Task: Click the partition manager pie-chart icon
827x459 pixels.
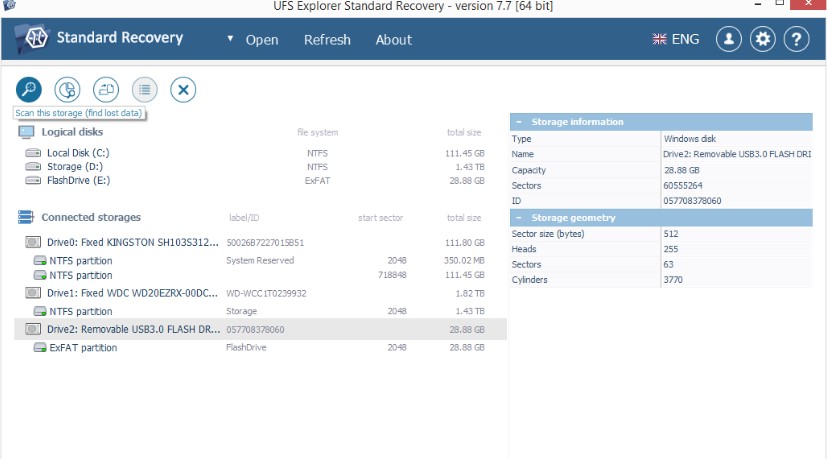Action: [67, 89]
